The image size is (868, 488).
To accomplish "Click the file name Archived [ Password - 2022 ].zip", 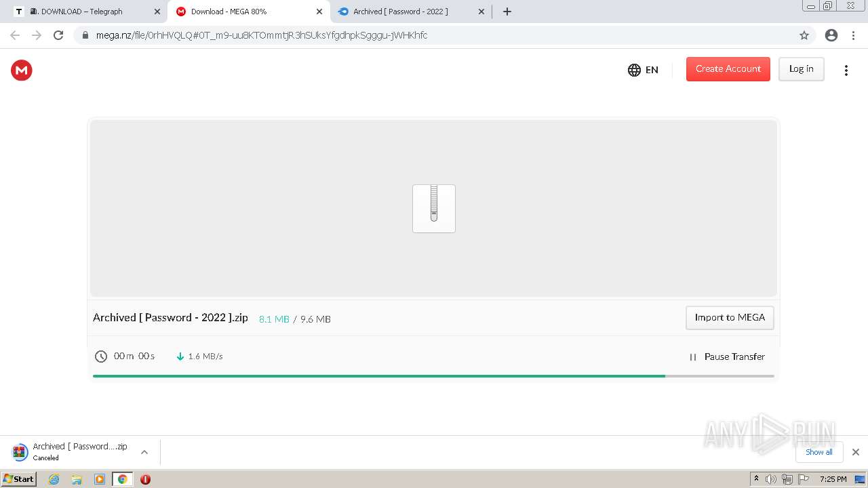I will 170,318.
